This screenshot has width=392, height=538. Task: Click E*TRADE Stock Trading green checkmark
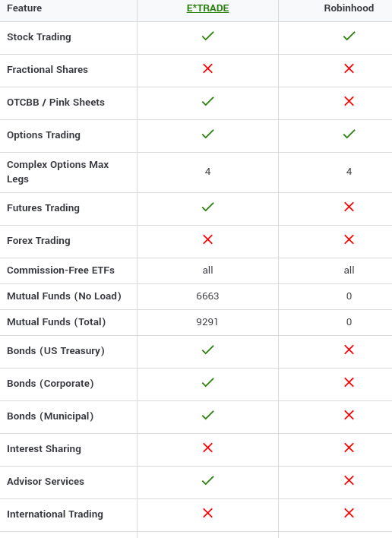coord(208,36)
